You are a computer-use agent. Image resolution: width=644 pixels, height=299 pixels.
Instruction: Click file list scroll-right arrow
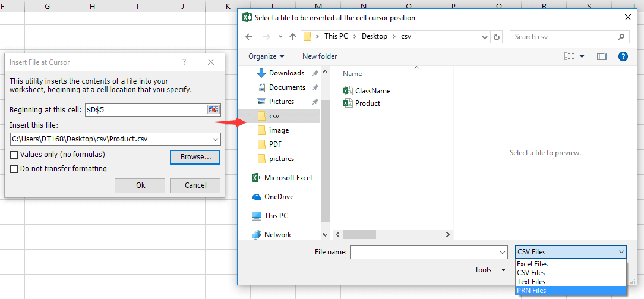pos(448,235)
